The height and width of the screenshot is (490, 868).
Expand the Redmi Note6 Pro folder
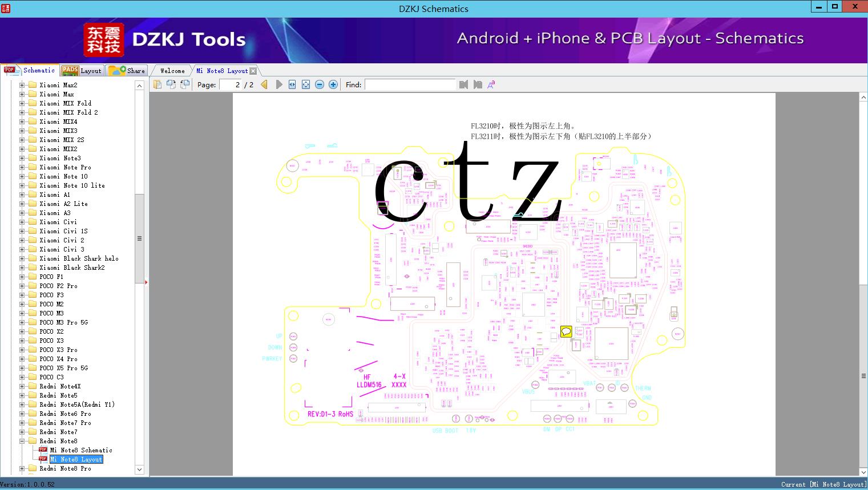pyautogui.click(x=22, y=414)
